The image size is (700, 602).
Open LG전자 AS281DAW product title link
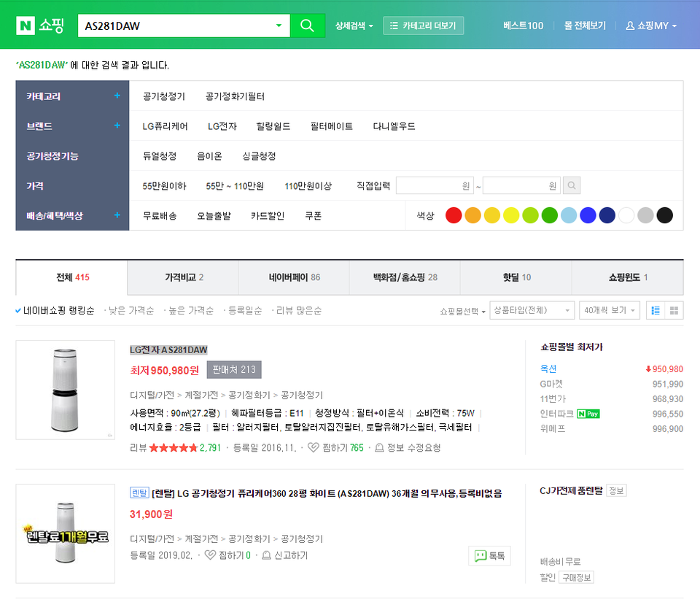(168, 350)
